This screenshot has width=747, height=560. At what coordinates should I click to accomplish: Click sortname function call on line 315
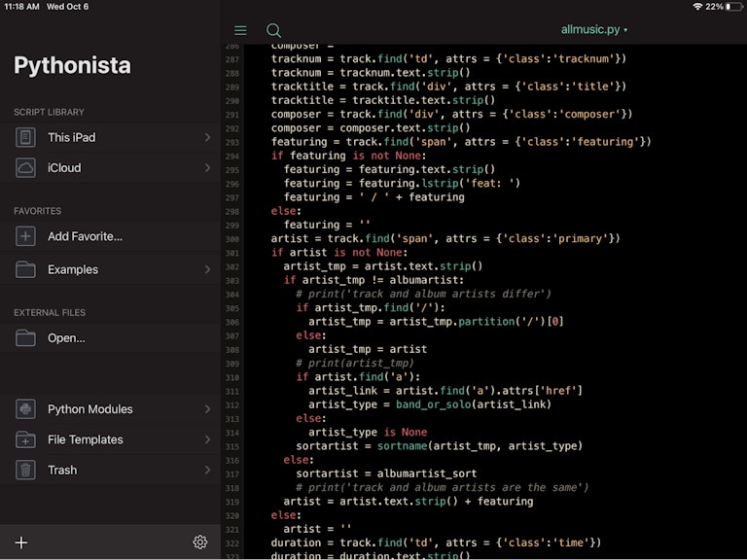[x=402, y=445]
